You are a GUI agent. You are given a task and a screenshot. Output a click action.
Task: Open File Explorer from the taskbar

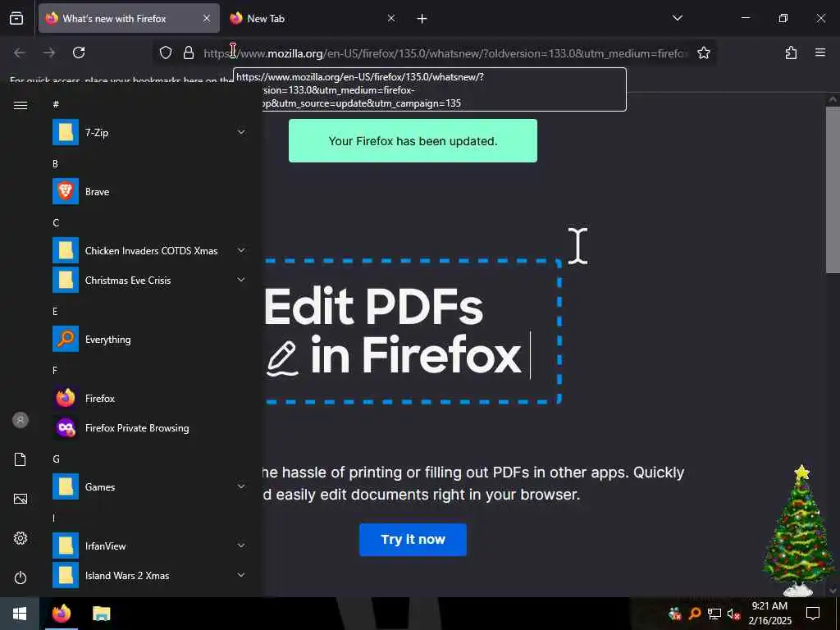[x=101, y=614]
